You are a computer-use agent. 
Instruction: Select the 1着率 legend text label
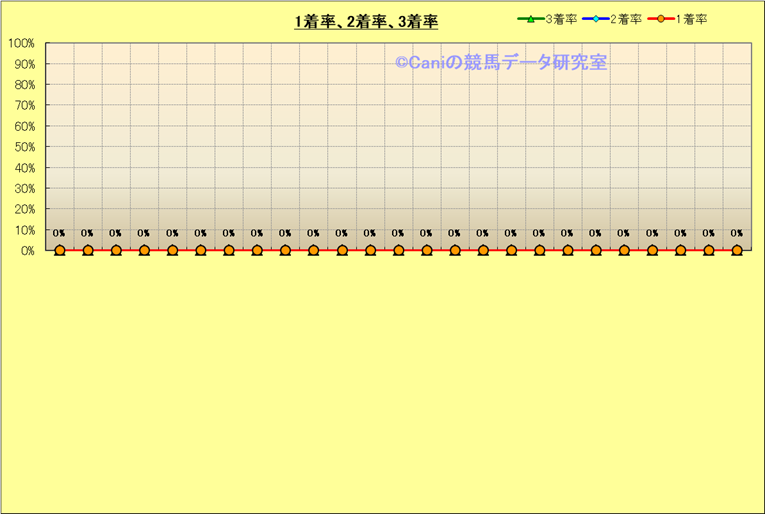(x=690, y=19)
